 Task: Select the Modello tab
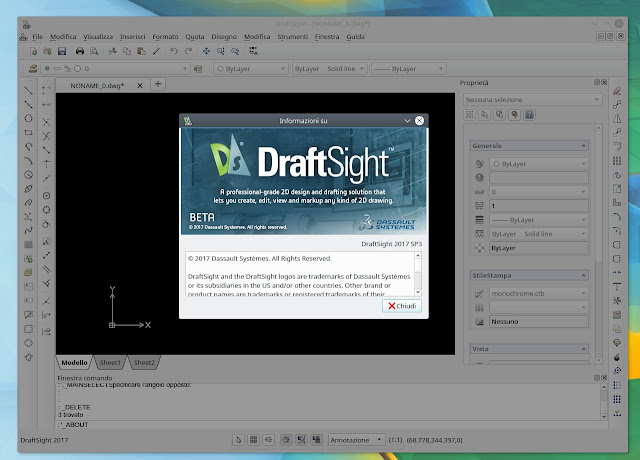[74, 362]
